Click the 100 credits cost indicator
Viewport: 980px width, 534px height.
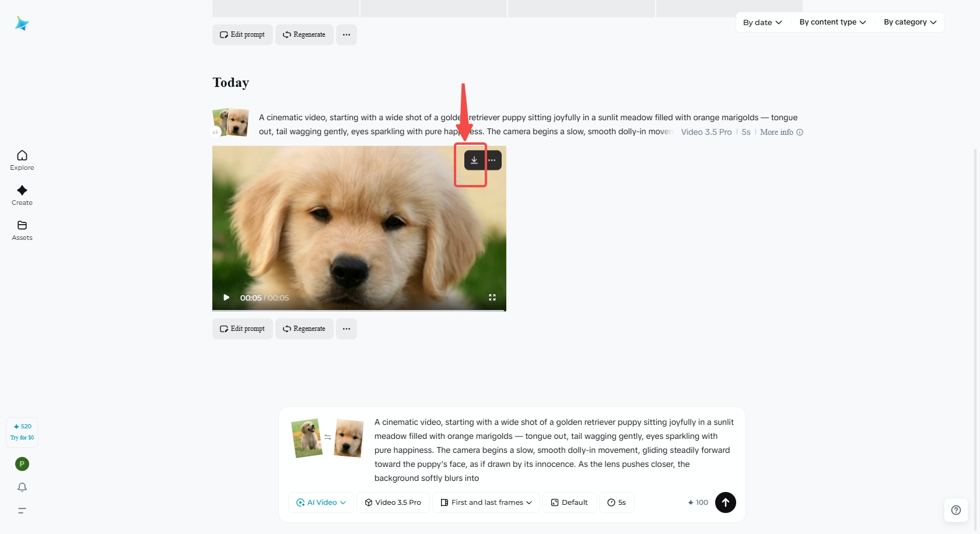[698, 502]
